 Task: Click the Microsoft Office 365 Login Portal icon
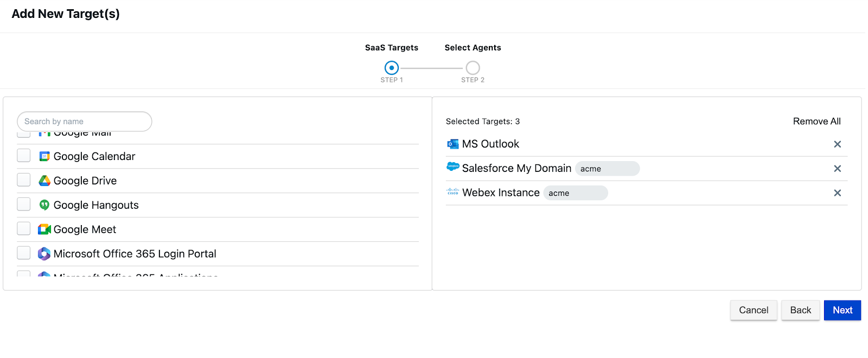click(x=44, y=254)
